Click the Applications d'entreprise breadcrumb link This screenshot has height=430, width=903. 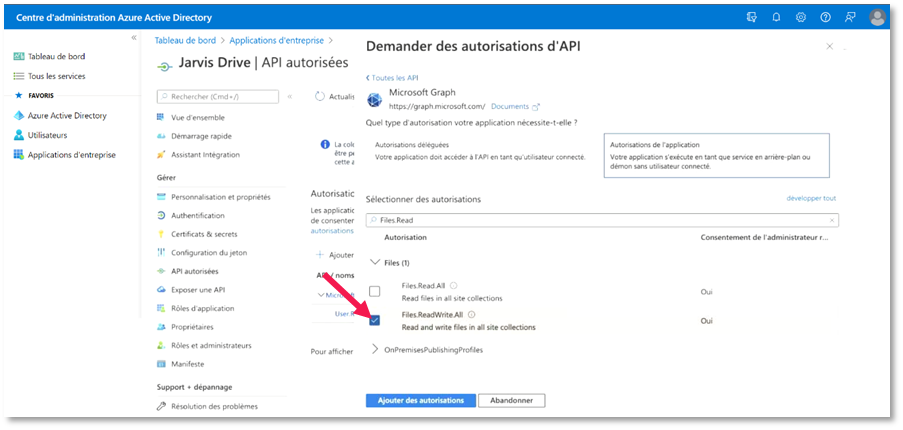tap(276, 40)
